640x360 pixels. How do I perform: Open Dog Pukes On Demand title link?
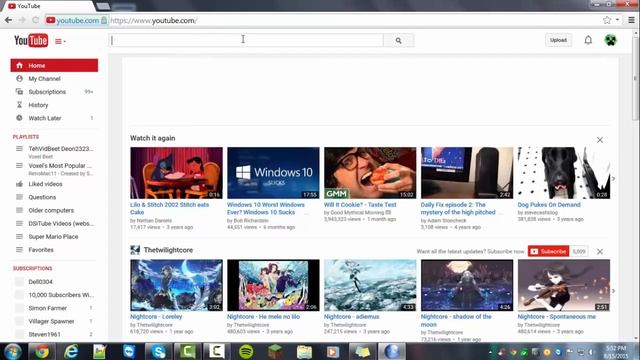coord(549,204)
